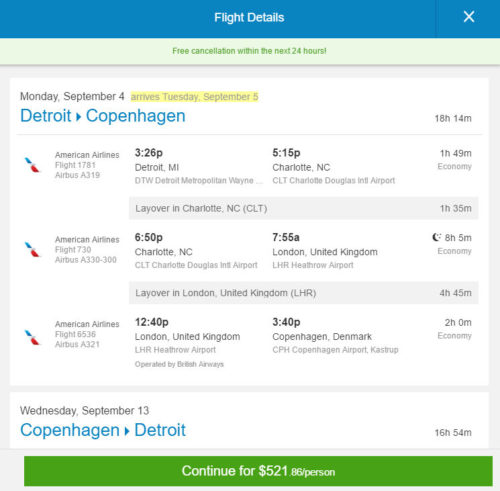Click the arrow between Copenhagen and Detroit

coord(127,431)
